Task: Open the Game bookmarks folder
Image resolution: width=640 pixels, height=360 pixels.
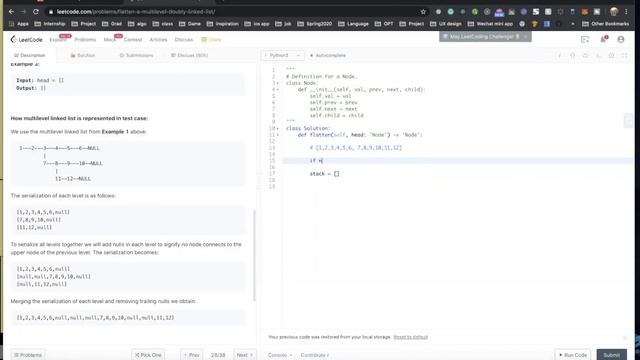Action: coord(190,24)
